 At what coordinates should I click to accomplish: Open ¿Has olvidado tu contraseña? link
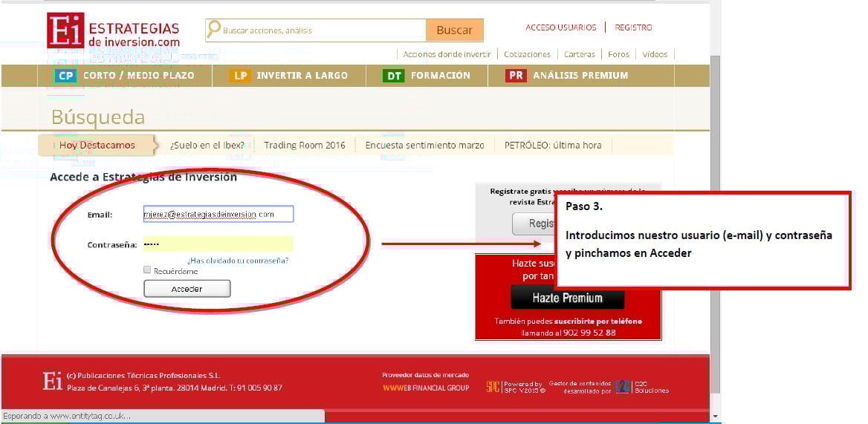pos(238,261)
